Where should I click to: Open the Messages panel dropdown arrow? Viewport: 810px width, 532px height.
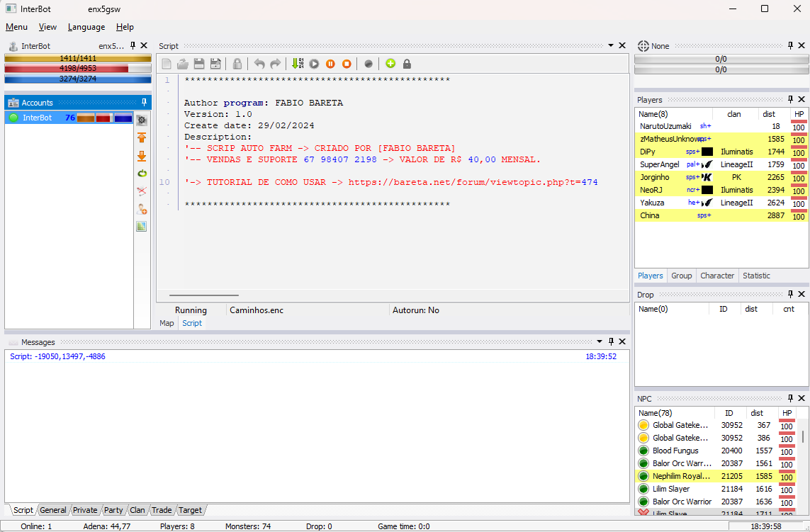(x=600, y=341)
